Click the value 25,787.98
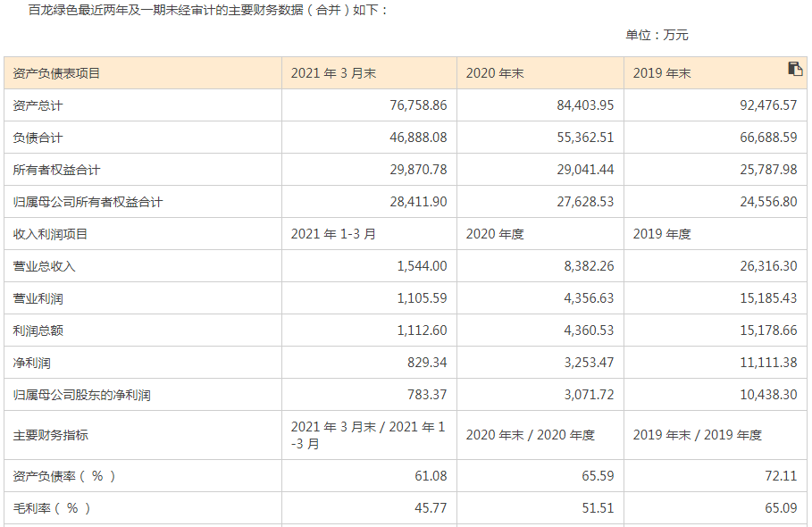This screenshot has width=812, height=527. (768, 170)
